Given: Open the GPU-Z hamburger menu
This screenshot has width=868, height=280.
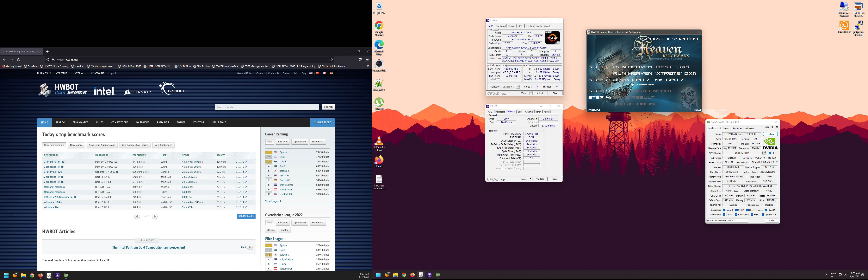Looking at the screenshot, I should pos(777,127).
